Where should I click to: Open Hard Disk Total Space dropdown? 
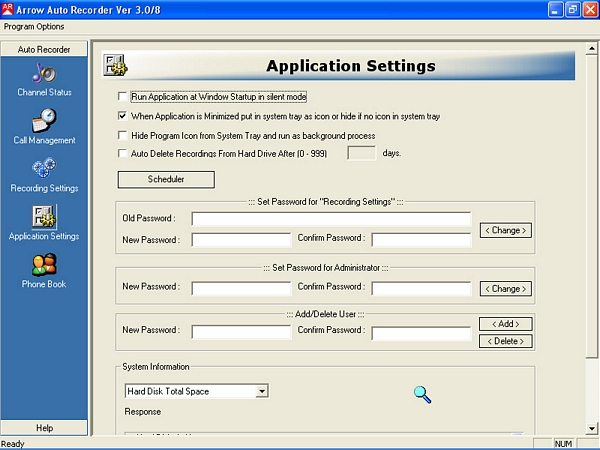pos(262,391)
